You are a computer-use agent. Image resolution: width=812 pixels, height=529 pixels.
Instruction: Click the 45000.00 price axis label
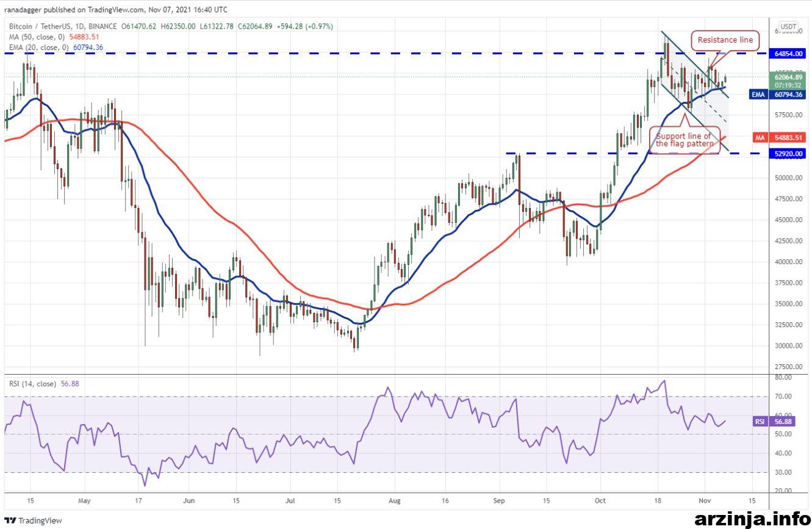click(789, 220)
